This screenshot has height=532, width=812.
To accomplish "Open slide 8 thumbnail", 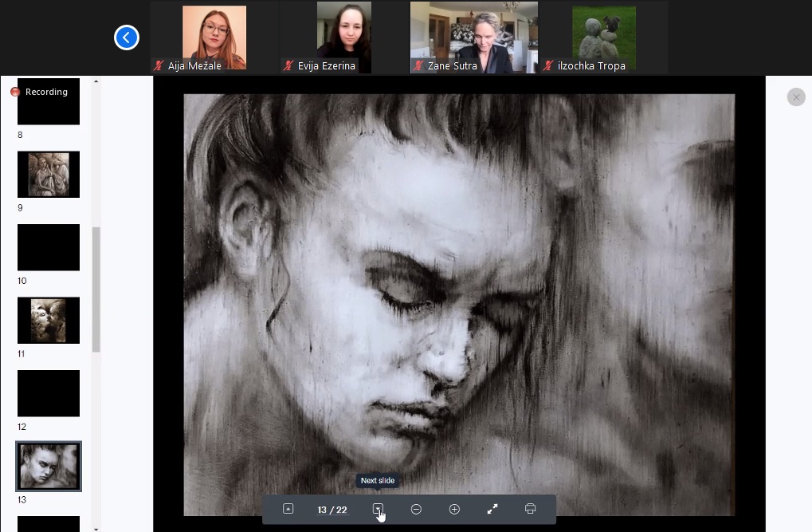I will pos(49,101).
